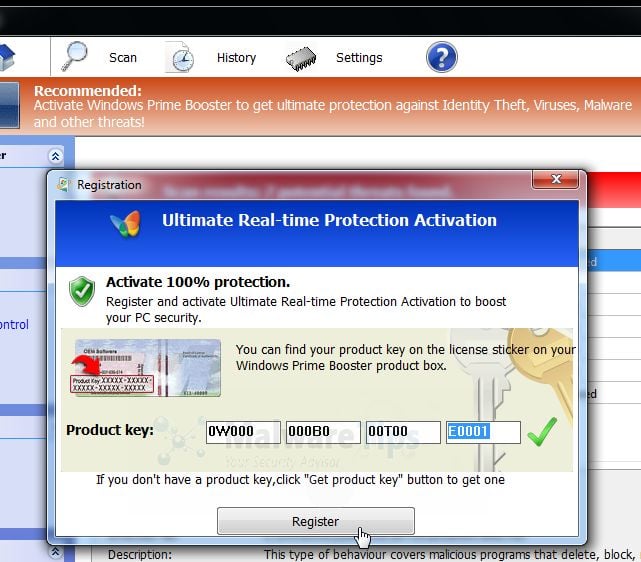
Task: Click the chip Settings icon
Action: 301,59
